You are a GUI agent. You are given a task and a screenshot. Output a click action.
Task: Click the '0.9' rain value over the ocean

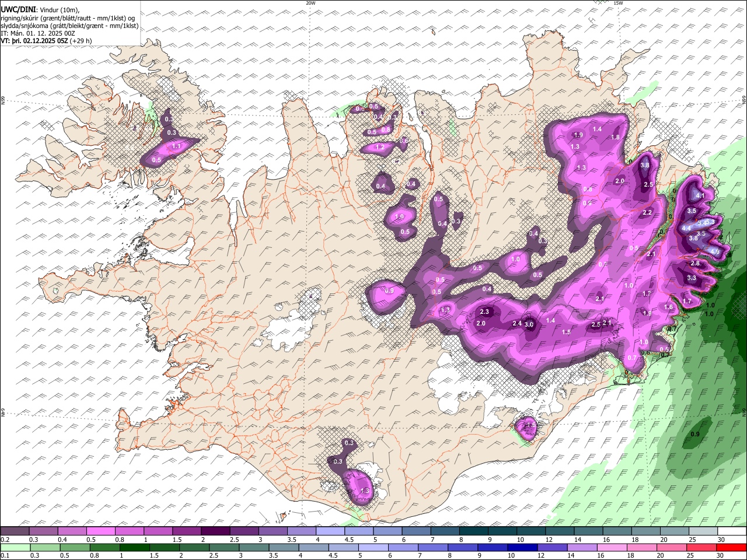click(x=695, y=435)
